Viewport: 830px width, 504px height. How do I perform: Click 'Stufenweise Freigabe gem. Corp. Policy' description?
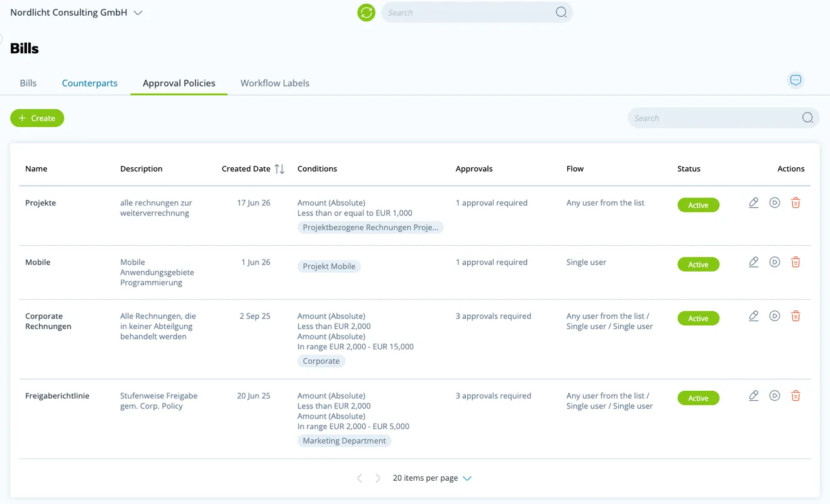point(159,401)
